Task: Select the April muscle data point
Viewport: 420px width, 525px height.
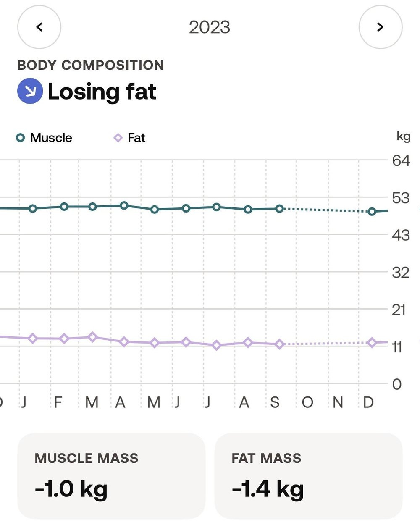Action: 124,205
